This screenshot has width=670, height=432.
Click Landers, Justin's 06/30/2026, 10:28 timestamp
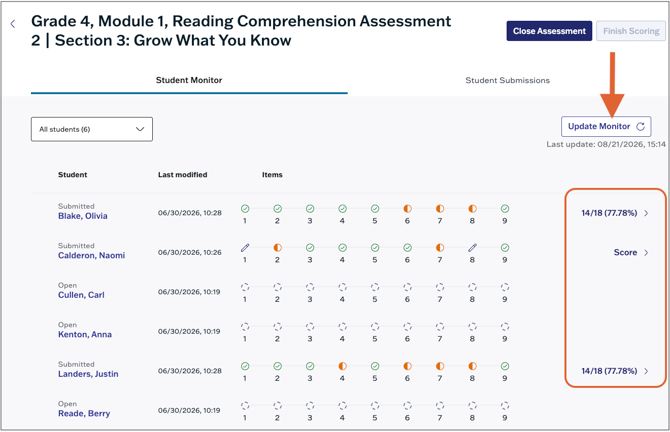click(190, 371)
